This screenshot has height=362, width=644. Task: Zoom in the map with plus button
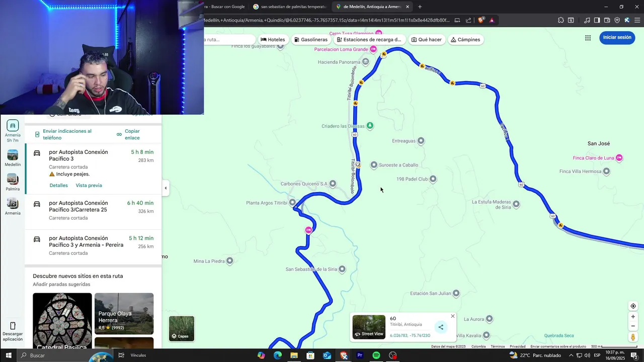[x=633, y=317]
